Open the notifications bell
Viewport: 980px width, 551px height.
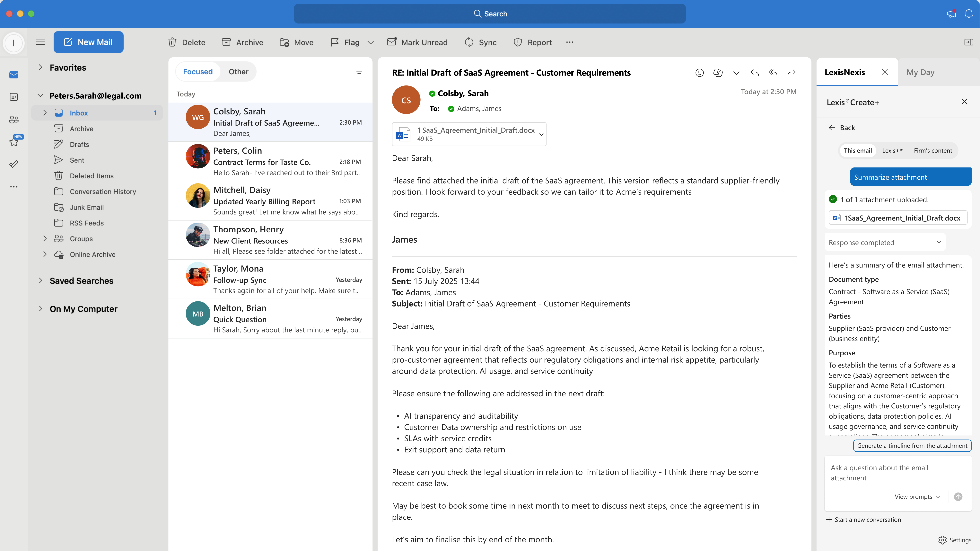click(x=969, y=14)
